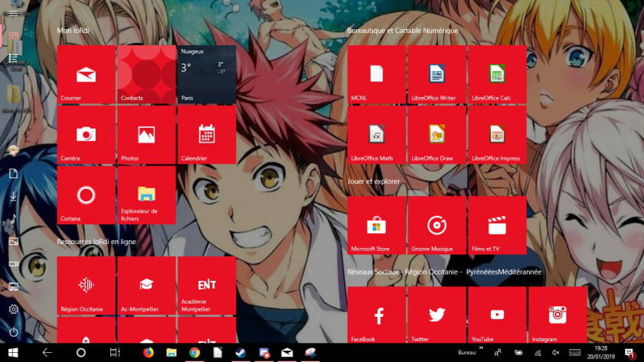Image resolution: width=644 pixels, height=362 pixels.
Task: Open Firefox from the taskbar
Action: point(149,353)
